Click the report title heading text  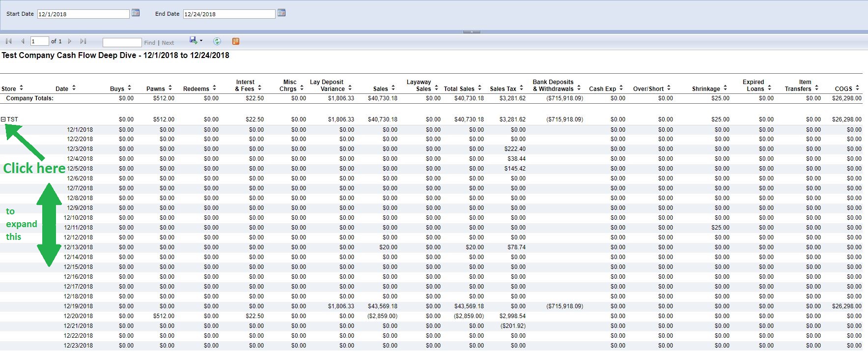click(115, 56)
